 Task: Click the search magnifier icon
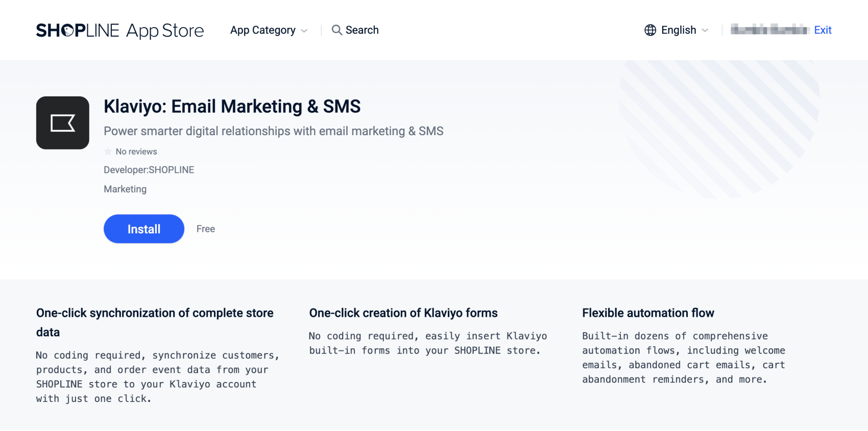coord(336,30)
